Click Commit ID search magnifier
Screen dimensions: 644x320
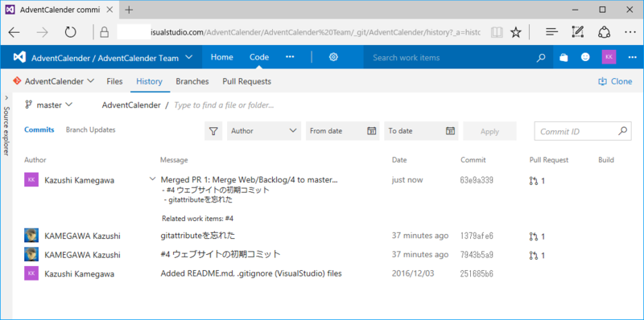[x=622, y=131]
